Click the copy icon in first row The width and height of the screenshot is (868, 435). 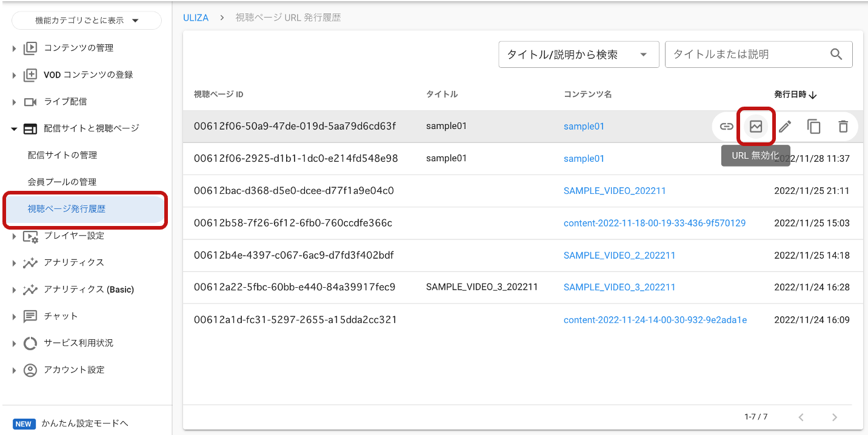point(814,127)
